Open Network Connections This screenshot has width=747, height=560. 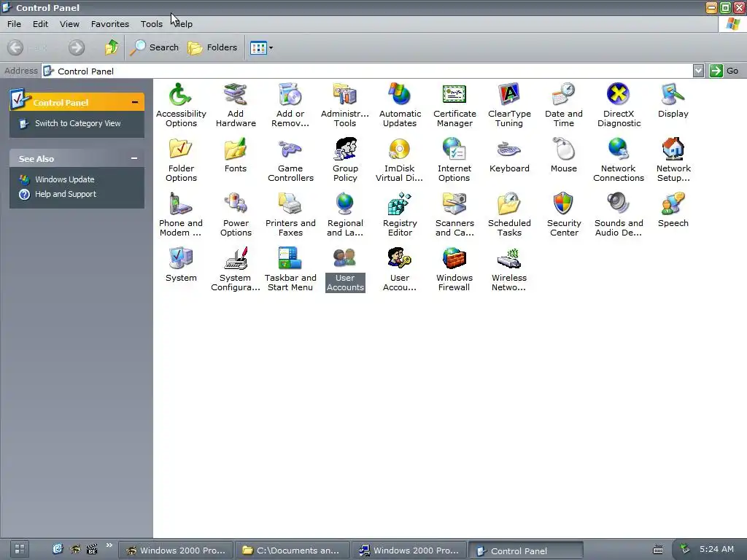point(619,160)
